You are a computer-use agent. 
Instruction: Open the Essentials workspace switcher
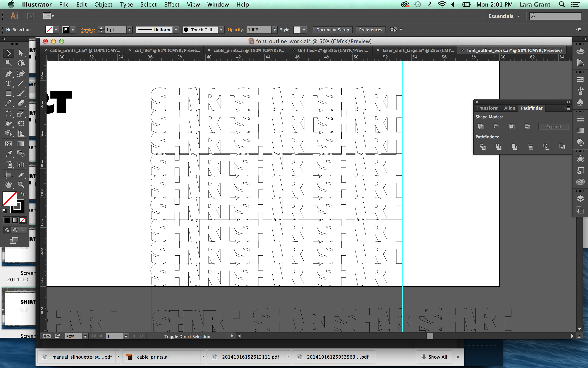coord(504,16)
